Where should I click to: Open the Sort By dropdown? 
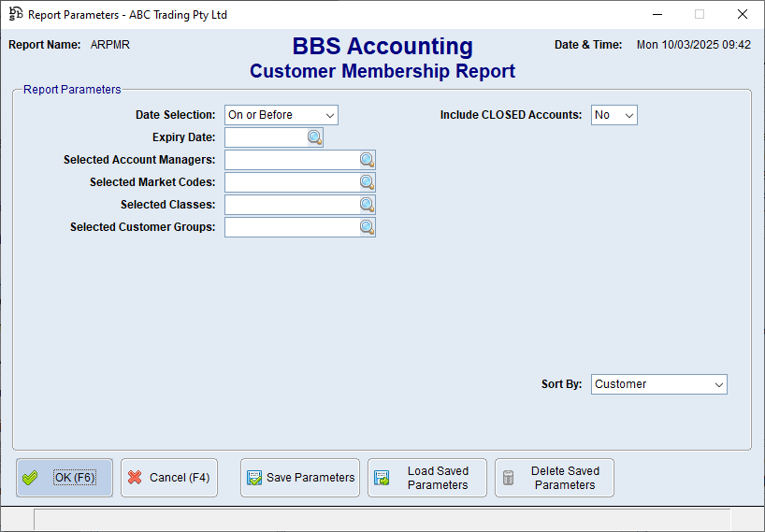[x=658, y=384]
